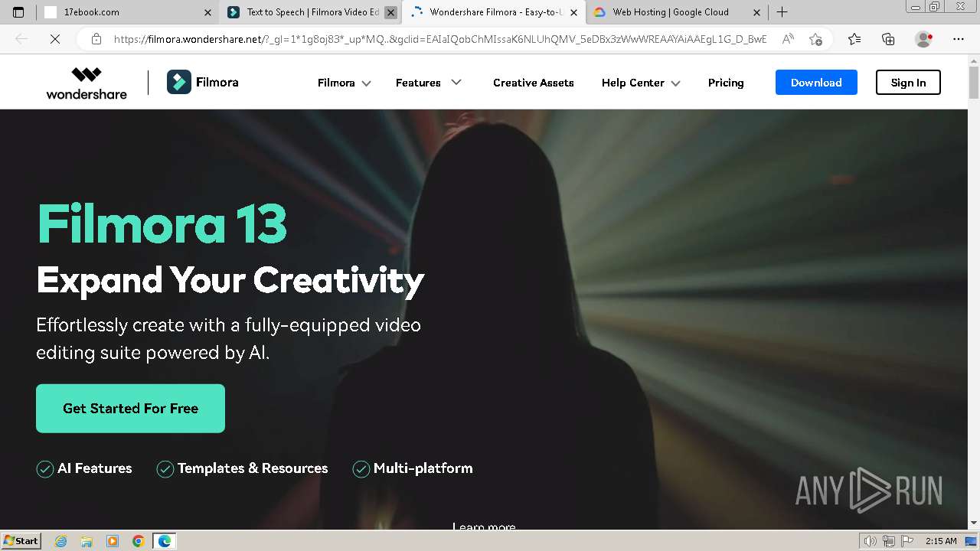Stop loading the page

tap(55, 39)
